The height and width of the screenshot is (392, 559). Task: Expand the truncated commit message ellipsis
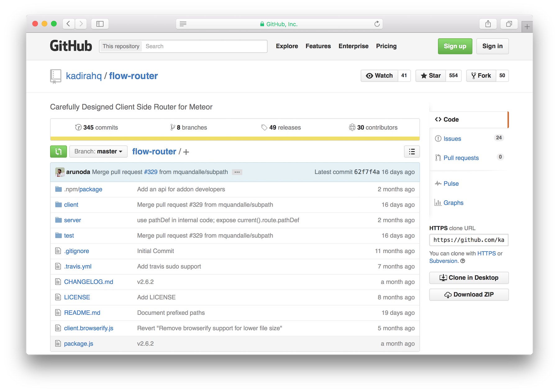pos(237,172)
